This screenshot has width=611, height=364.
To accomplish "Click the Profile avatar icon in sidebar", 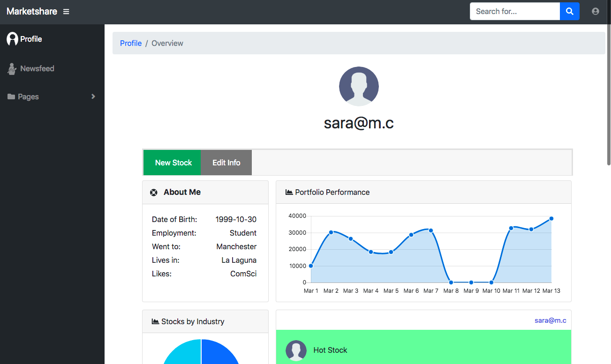I will [x=12, y=39].
